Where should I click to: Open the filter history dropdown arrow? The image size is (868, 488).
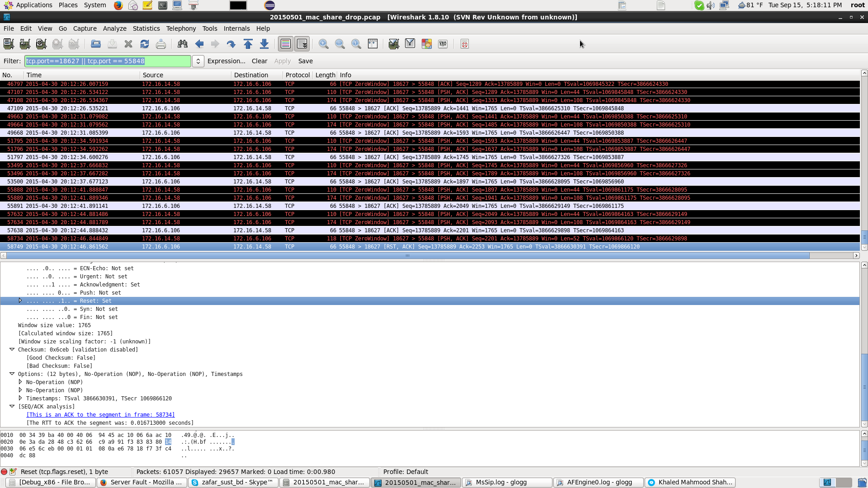pyautogui.click(x=198, y=61)
